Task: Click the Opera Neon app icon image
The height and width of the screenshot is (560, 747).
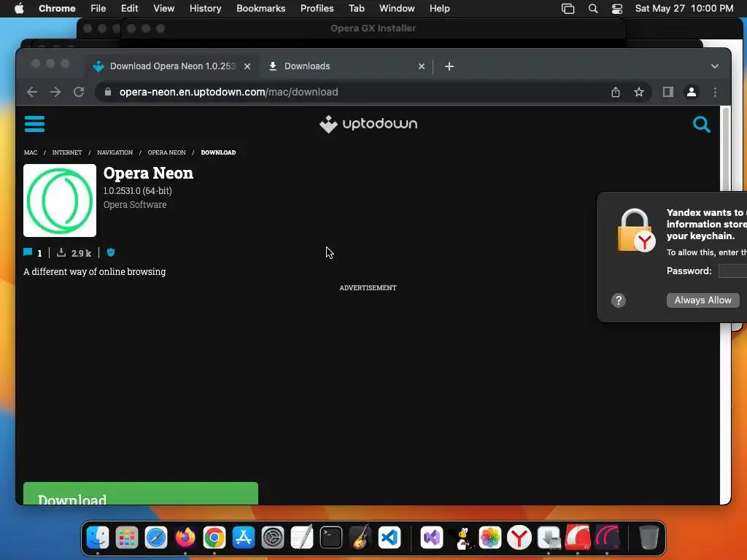Action: [60, 201]
